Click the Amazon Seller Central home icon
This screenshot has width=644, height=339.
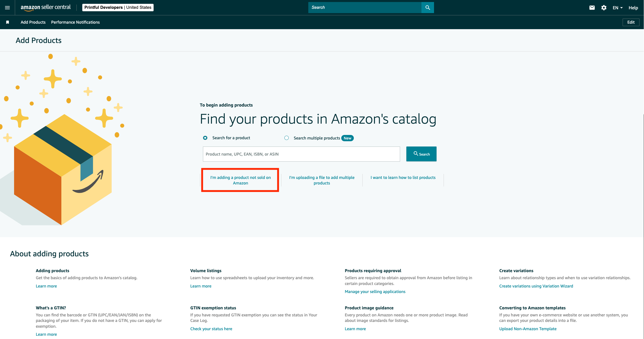(46, 7)
